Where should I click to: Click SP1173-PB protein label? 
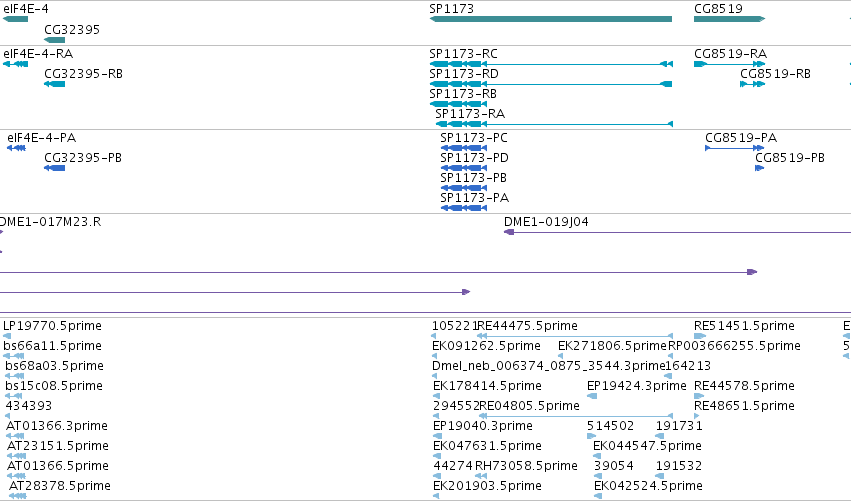click(x=473, y=178)
